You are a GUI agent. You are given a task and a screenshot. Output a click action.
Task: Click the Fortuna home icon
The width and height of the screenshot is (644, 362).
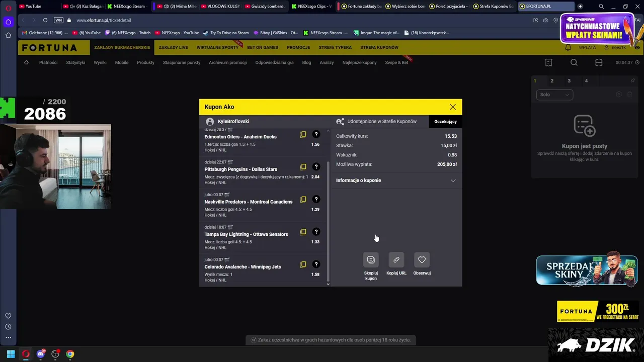tap(26, 63)
